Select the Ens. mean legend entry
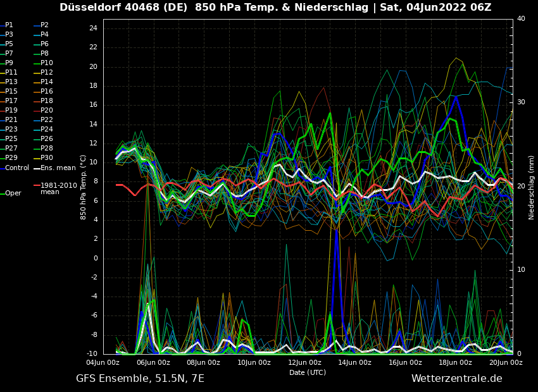 click(x=58, y=168)
